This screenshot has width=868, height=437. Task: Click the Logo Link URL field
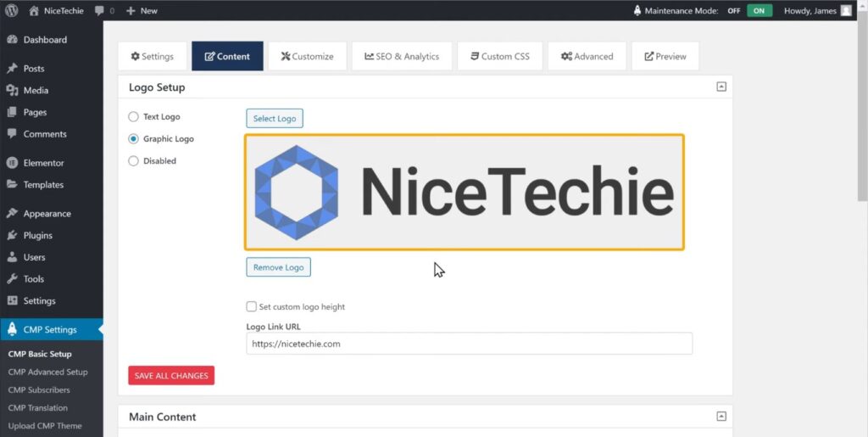(470, 344)
